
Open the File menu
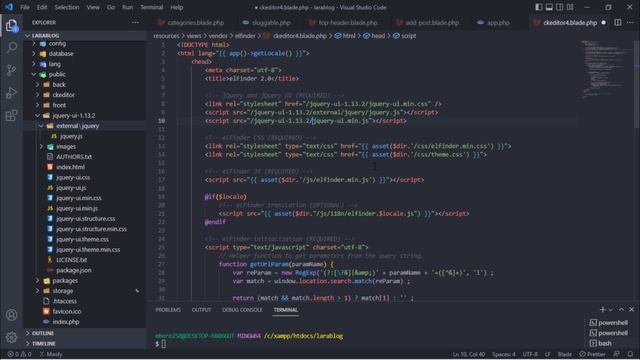25,7
